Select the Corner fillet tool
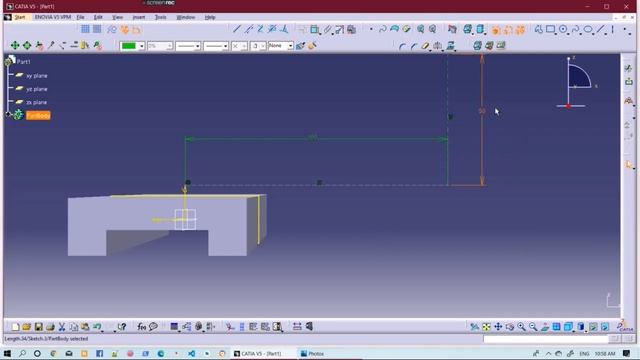This screenshot has height=360, width=640. (x=402, y=46)
